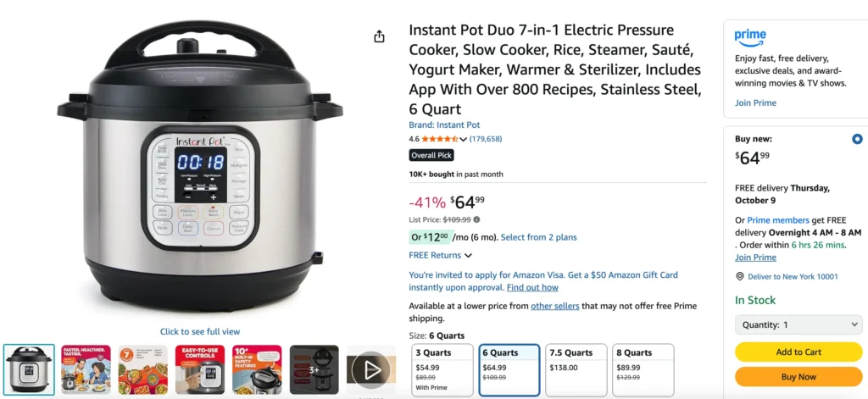Open the Quantity dropdown
Screen dimensions: 868x399
point(798,324)
